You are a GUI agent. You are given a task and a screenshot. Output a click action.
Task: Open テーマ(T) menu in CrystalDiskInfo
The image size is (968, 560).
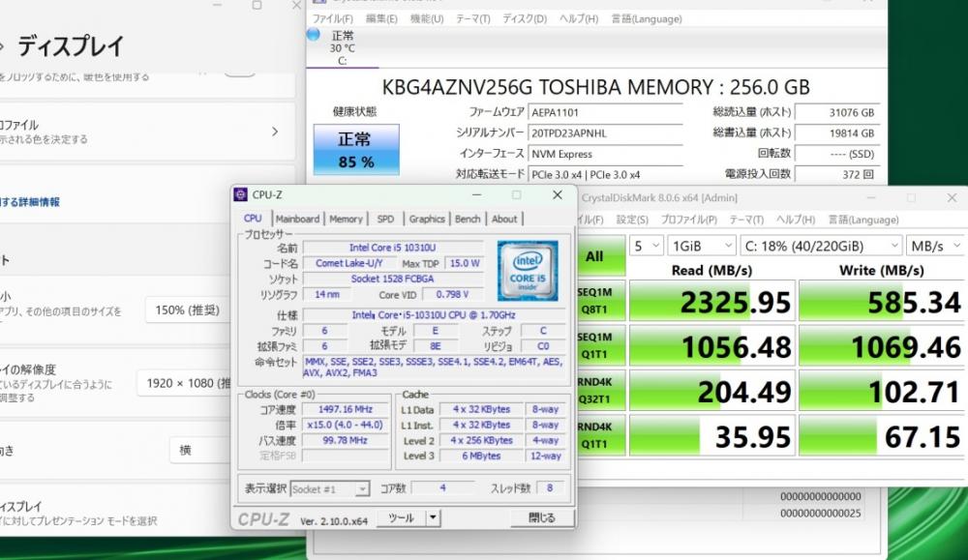pos(473,19)
